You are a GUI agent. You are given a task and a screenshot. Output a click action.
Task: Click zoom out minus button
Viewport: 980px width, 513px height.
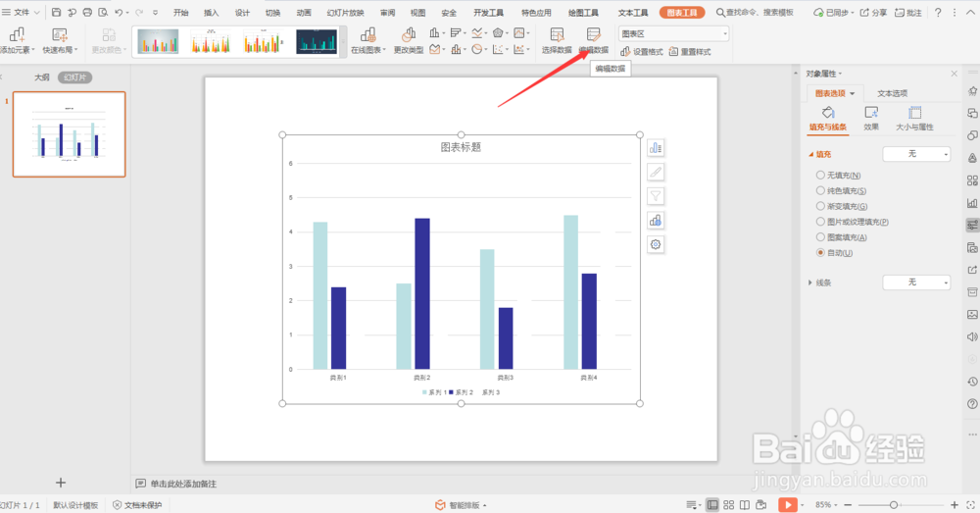pyautogui.click(x=848, y=505)
